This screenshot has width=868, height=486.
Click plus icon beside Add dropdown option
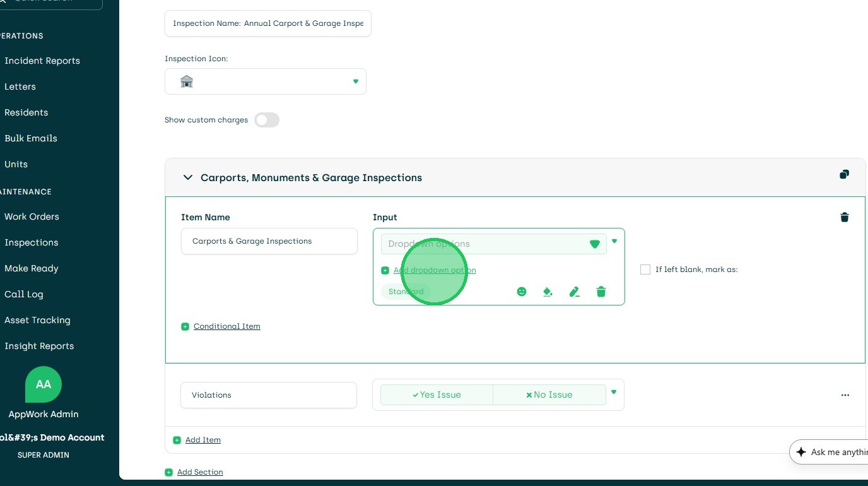[385, 270]
